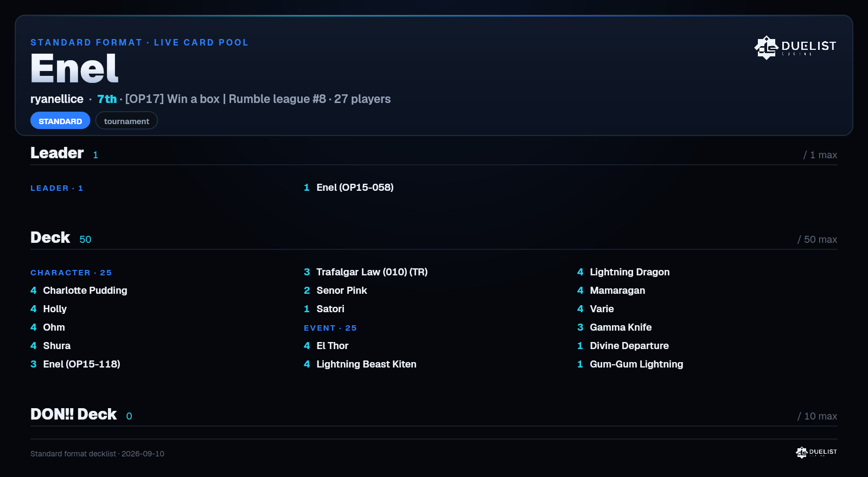868x477 pixels.
Task: Click the Deck section heading
Action: [x=50, y=237]
